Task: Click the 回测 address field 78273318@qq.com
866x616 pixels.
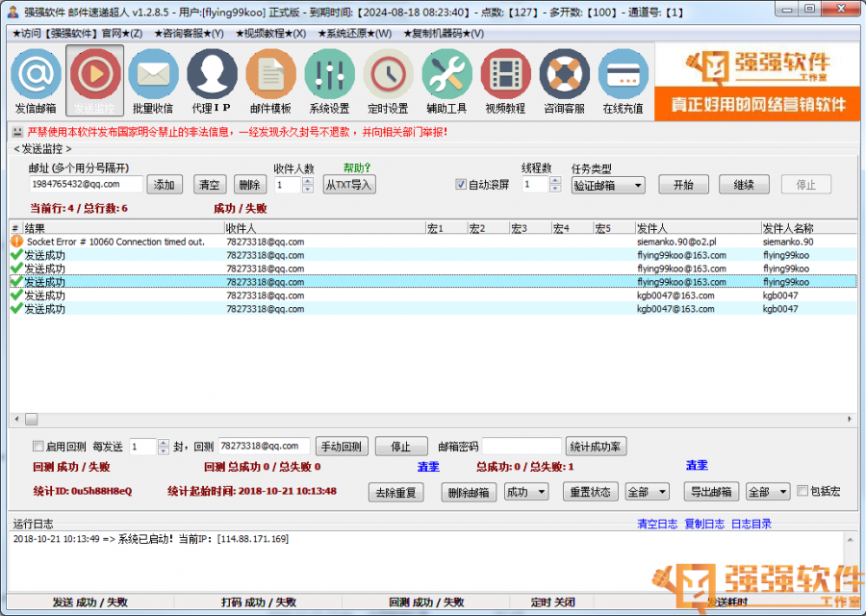Action: tap(264, 446)
